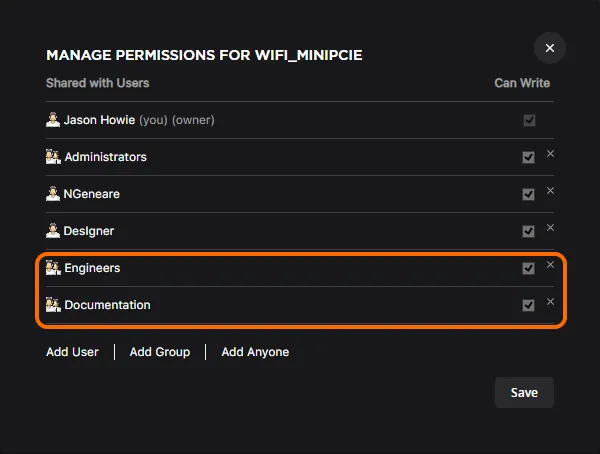The image size is (600, 454).
Task: Remove Documentation group from permissions
Action: click(x=550, y=302)
